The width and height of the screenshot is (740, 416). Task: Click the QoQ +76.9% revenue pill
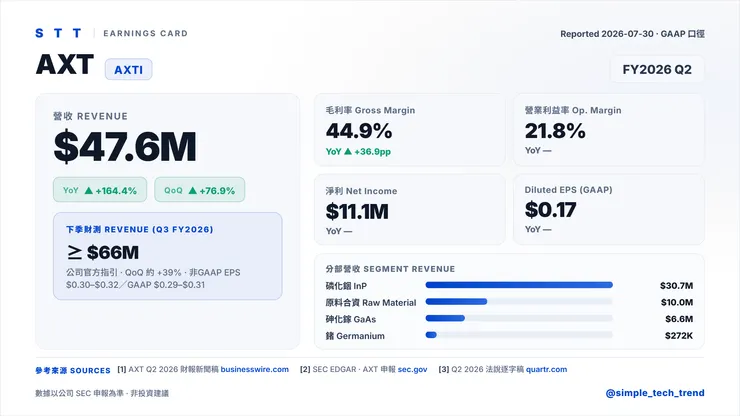point(200,190)
